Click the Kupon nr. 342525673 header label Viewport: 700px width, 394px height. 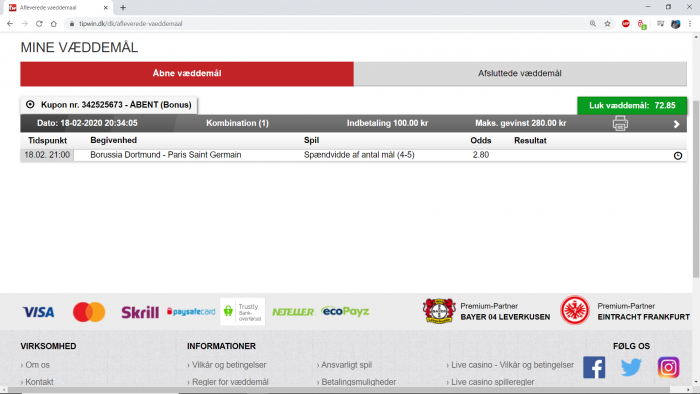point(116,105)
